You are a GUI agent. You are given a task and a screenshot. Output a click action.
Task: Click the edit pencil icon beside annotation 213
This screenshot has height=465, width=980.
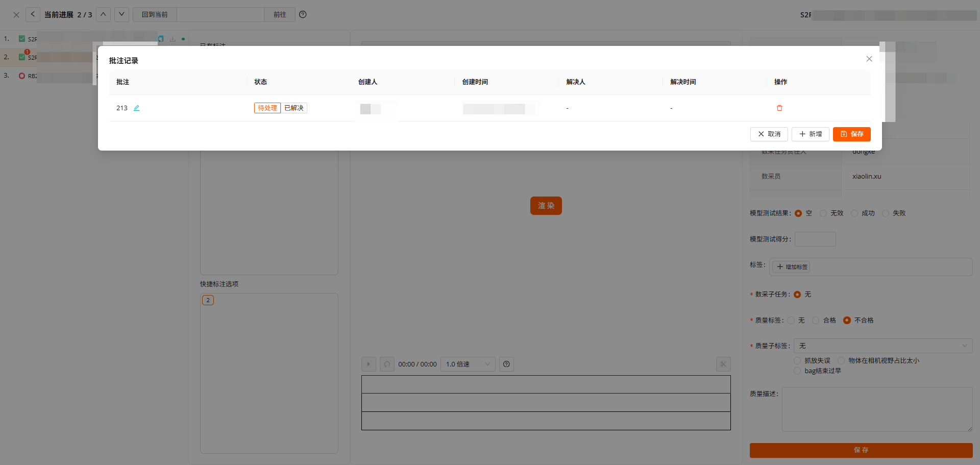point(136,108)
